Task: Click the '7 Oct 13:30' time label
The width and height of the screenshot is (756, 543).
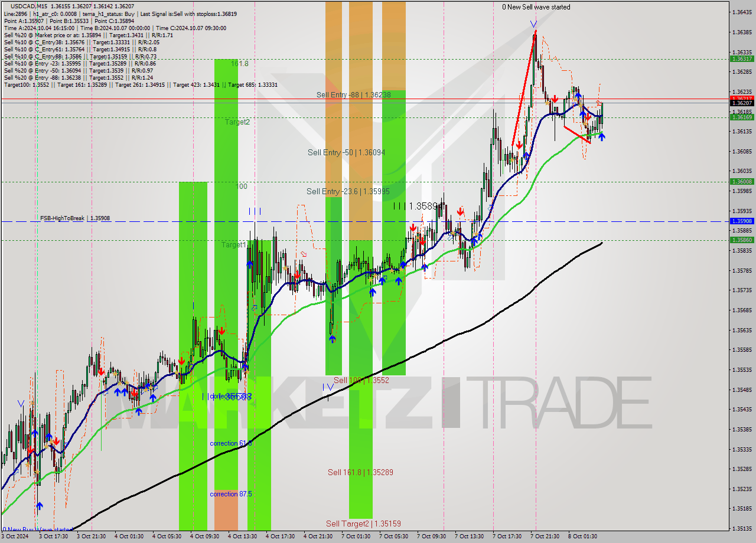Action: coord(469,537)
